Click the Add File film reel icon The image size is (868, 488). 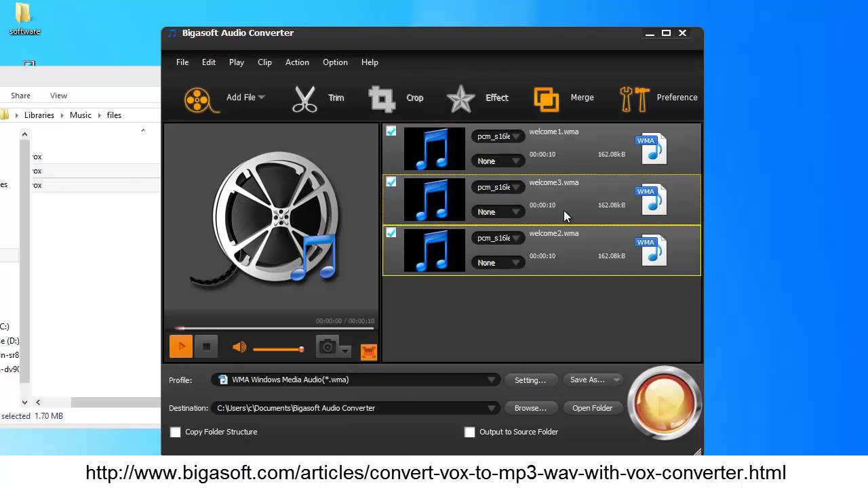point(201,99)
